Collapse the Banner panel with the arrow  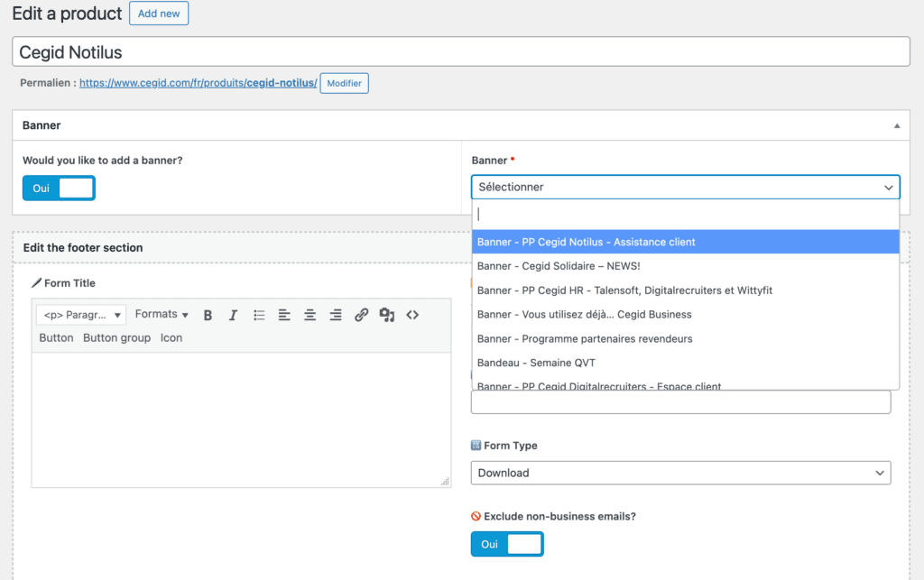point(896,125)
